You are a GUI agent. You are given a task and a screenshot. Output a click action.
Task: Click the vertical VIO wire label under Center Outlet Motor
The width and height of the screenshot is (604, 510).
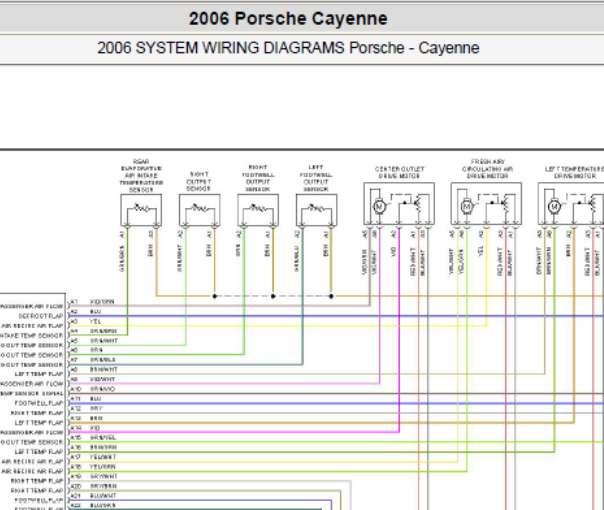394,252
